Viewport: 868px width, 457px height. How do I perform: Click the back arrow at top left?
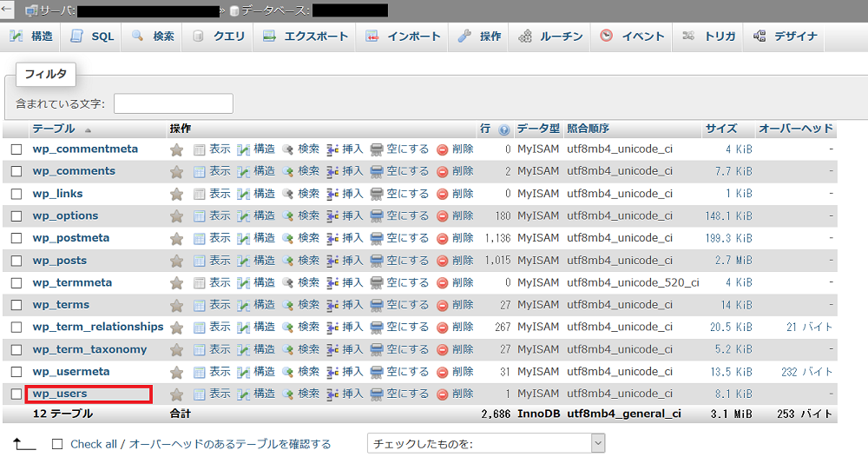click(x=7, y=10)
